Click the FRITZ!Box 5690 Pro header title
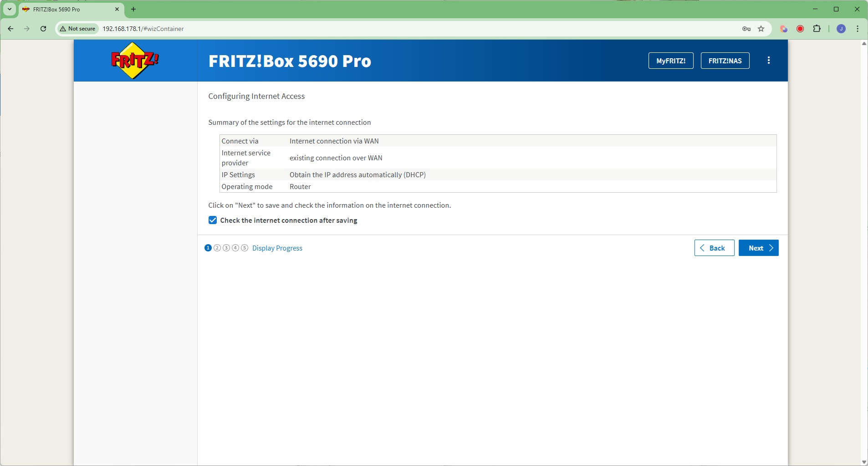Viewport: 868px width, 466px height. (x=290, y=61)
